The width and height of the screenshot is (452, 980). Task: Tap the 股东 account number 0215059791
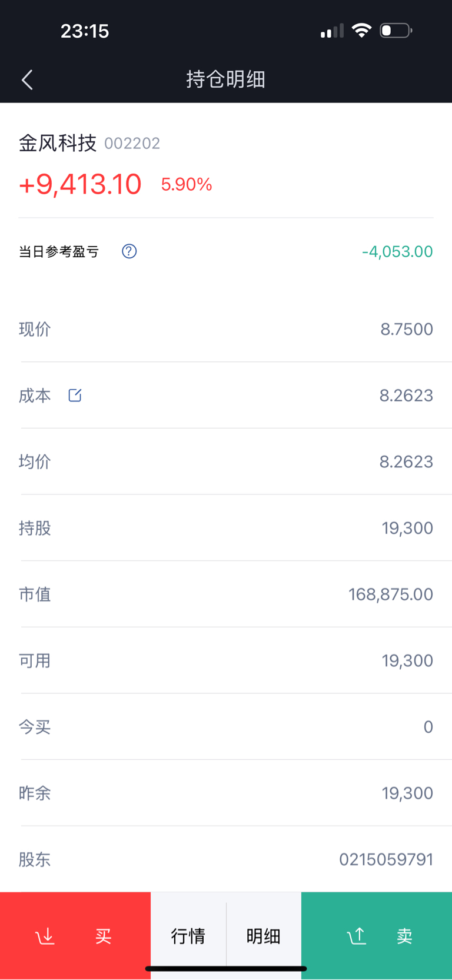386,859
